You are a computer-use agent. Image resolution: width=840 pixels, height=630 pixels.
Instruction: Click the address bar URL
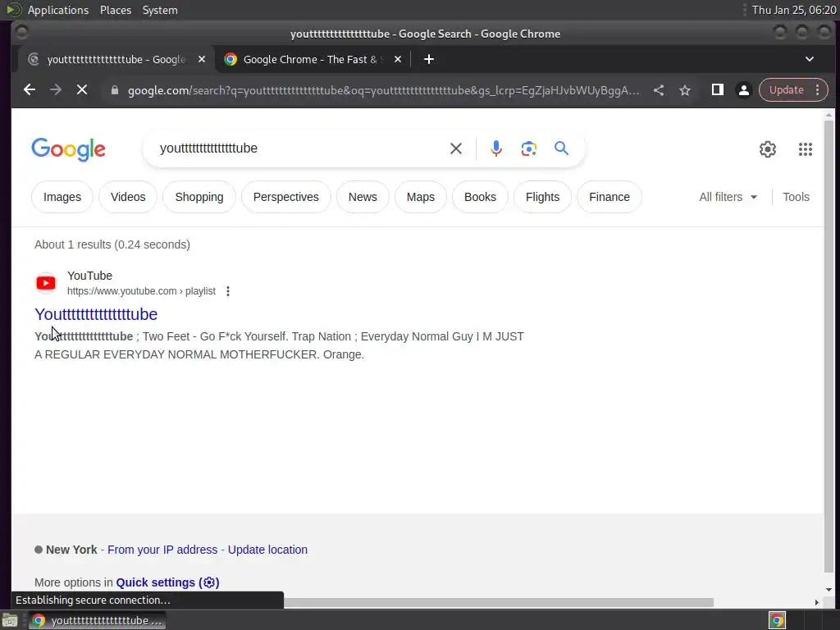[x=383, y=90]
